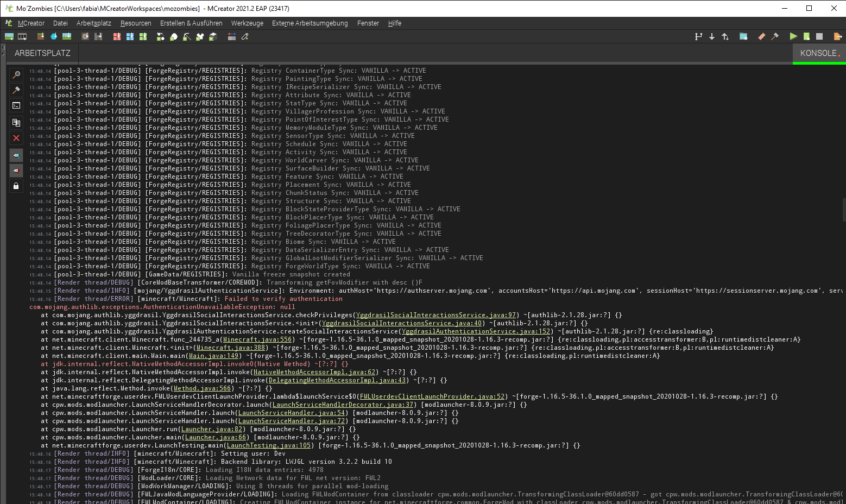Toggle visibility of info log messages (blue eye icon)
The height and width of the screenshot is (504, 846).
point(16,155)
